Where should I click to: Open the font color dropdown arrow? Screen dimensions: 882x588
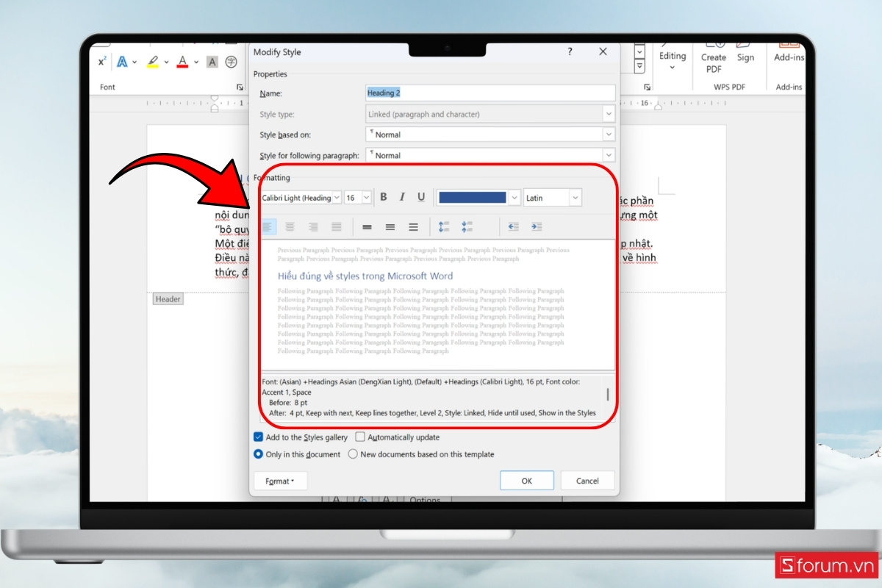pyautogui.click(x=514, y=198)
